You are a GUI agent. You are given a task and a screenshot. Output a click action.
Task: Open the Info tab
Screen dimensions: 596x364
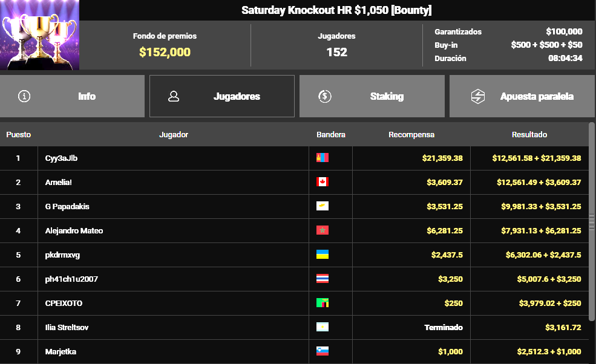pos(73,96)
